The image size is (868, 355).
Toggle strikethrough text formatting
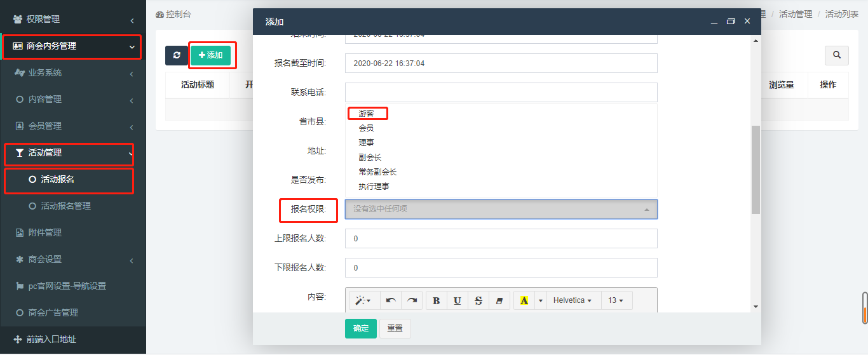click(478, 300)
